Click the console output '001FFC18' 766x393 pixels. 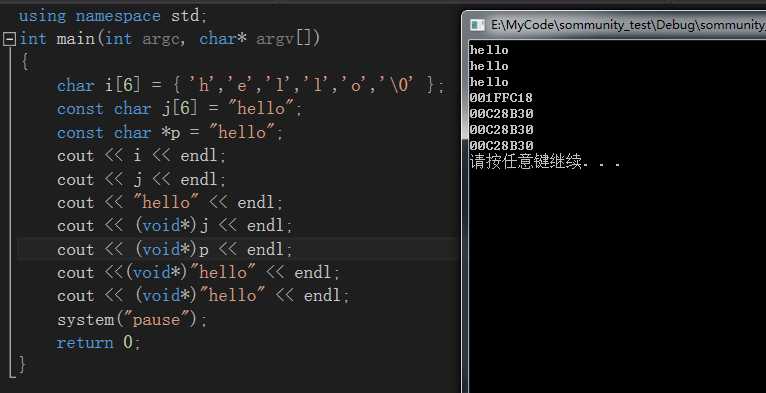click(x=501, y=98)
